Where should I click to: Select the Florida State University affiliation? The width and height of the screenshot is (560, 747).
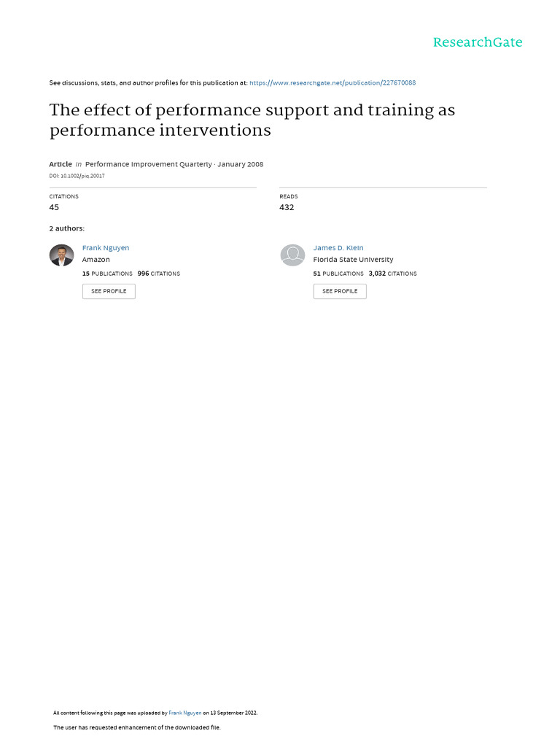[x=353, y=260]
